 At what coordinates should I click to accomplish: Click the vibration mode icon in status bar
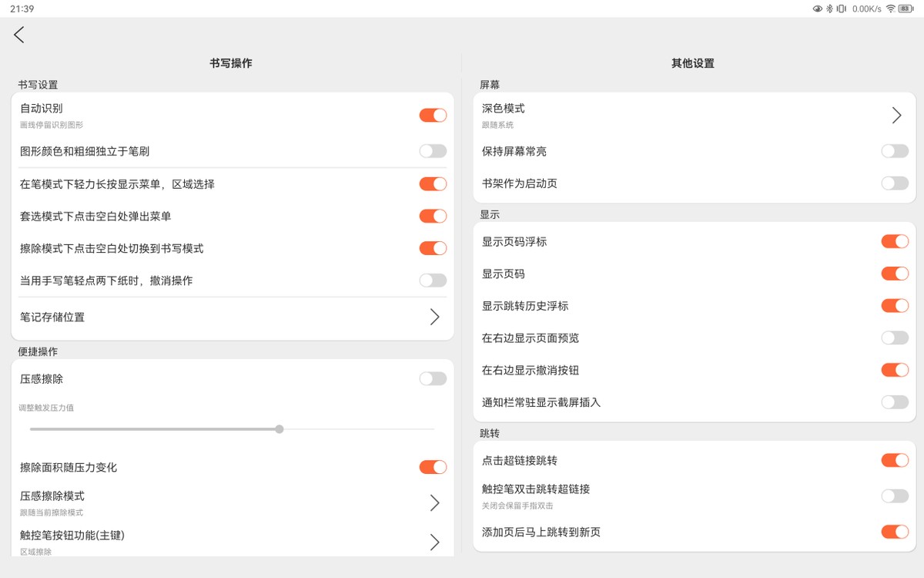click(x=842, y=8)
